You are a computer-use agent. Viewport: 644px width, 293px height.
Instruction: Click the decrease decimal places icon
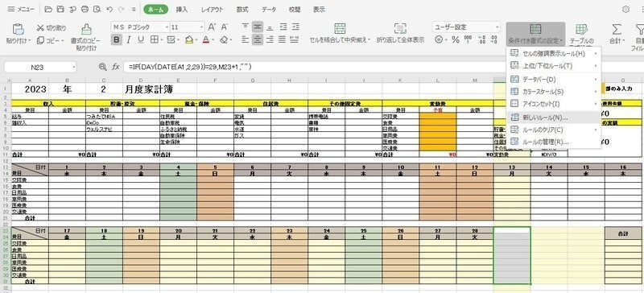(494, 40)
